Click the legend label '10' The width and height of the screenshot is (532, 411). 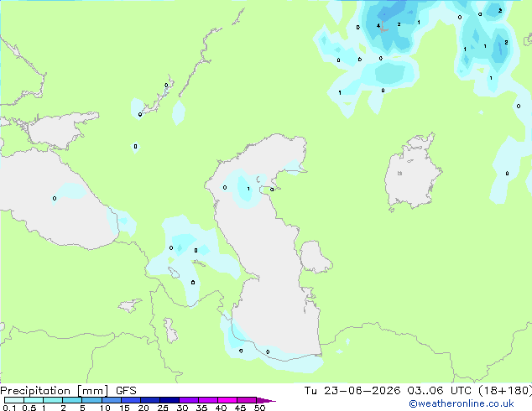point(105,408)
